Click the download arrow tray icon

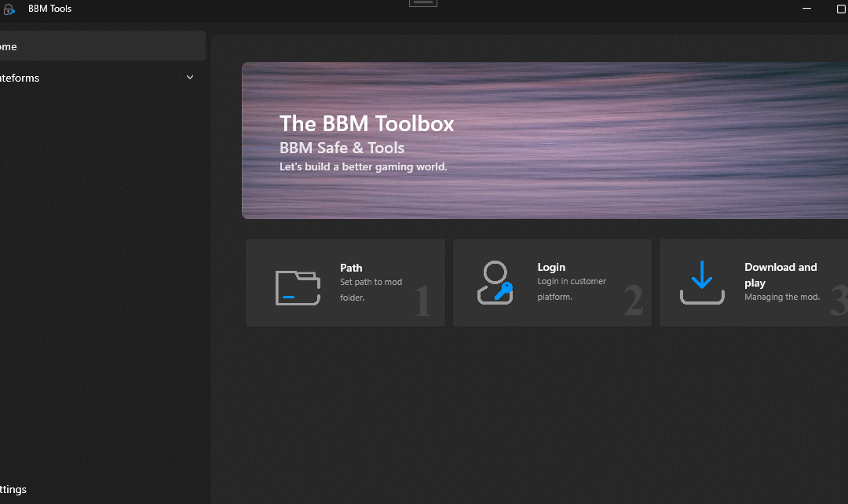tap(701, 283)
